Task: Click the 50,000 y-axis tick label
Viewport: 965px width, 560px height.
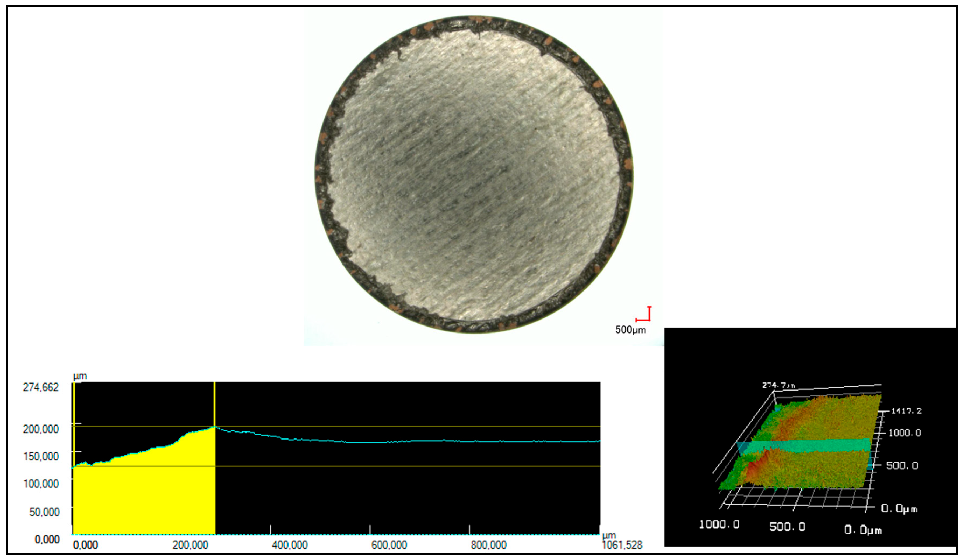Action: pos(44,512)
